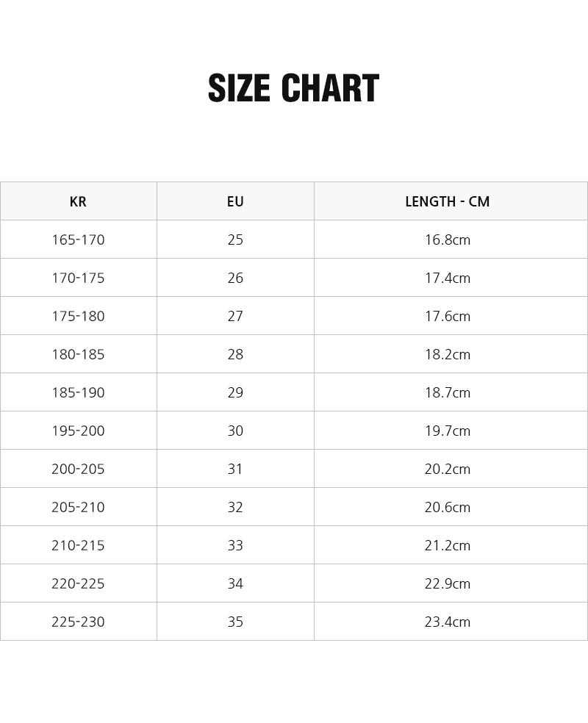Image resolution: width=588 pixels, height=723 pixels.
Task: Select EU size 30 cell
Action: (x=235, y=431)
